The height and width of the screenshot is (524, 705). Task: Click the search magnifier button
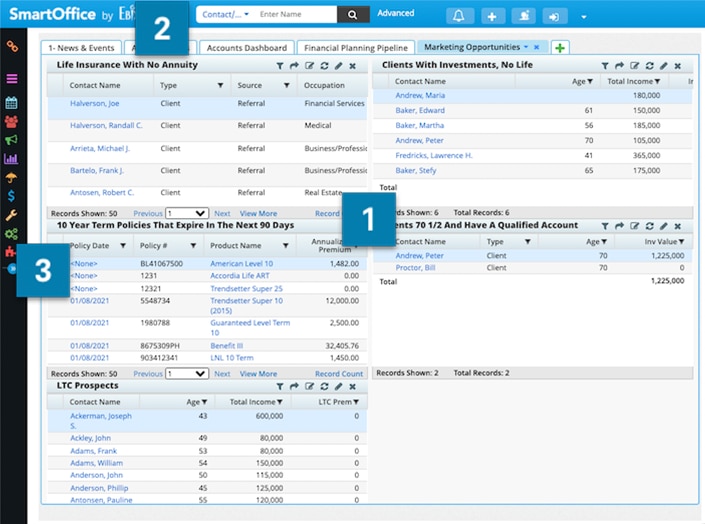point(353,15)
